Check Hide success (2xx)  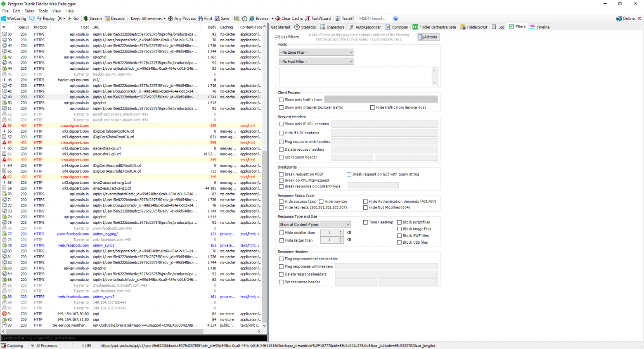click(281, 202)
